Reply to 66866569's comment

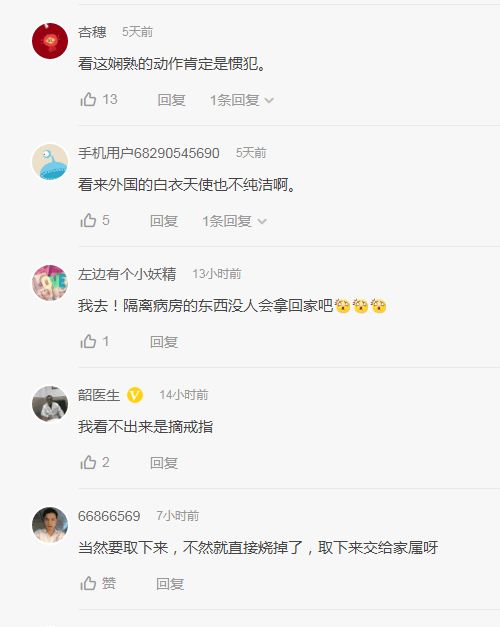pos(170,585)
